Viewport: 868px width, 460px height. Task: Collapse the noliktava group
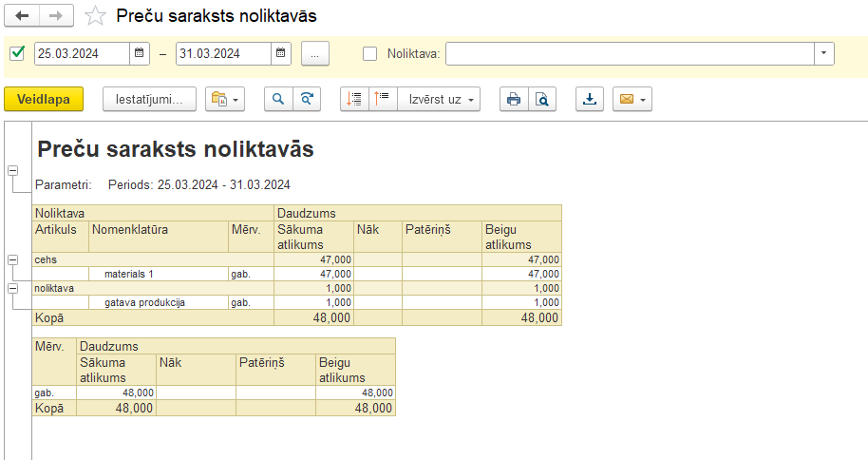12,288
